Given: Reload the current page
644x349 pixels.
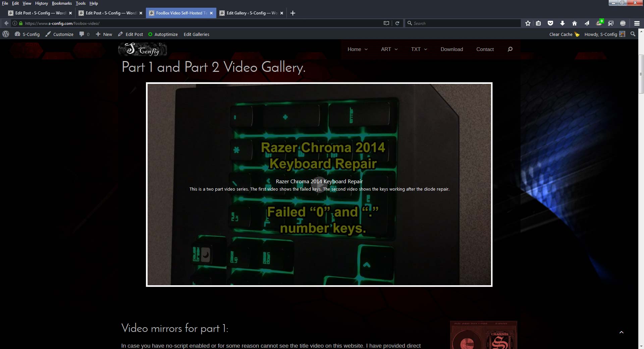Looking at the screenshot, I should point(397,23).
